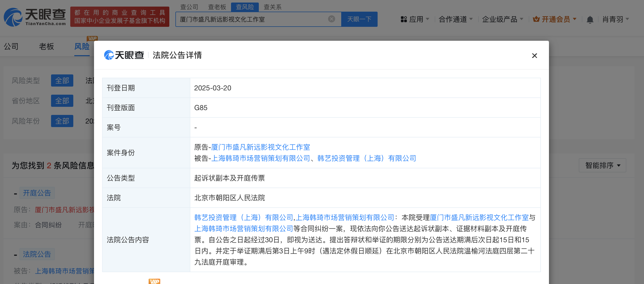Switch to 查公司 search tab
Image resolution: width=644 pixels, height=284 pixels.
pyautogui.click(x=189, y=7)
